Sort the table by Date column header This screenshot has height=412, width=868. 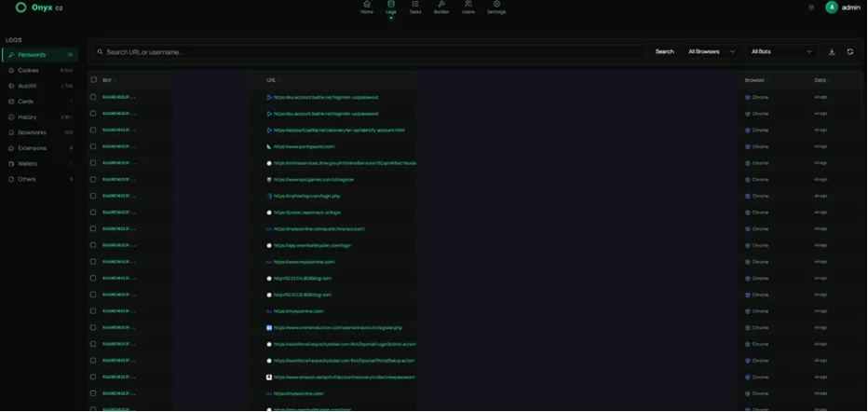pyautogui.click(x=820, y=80)
